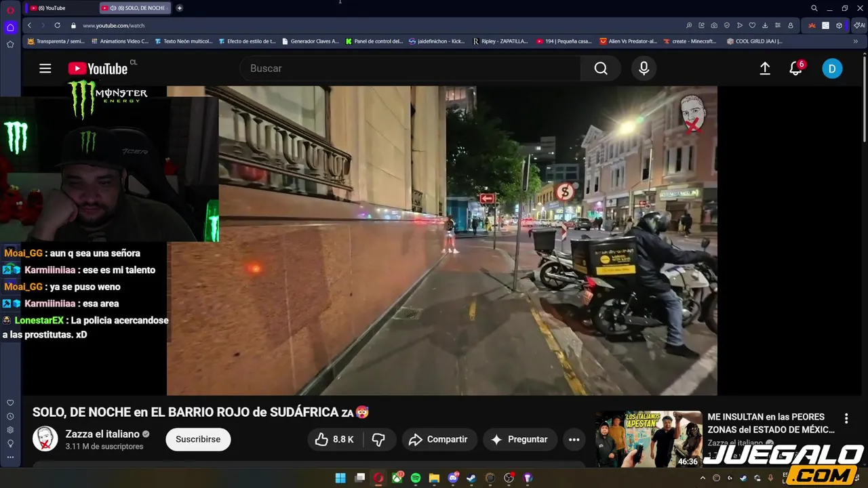Add page to favorites heart icon

[x=752, y=25]
